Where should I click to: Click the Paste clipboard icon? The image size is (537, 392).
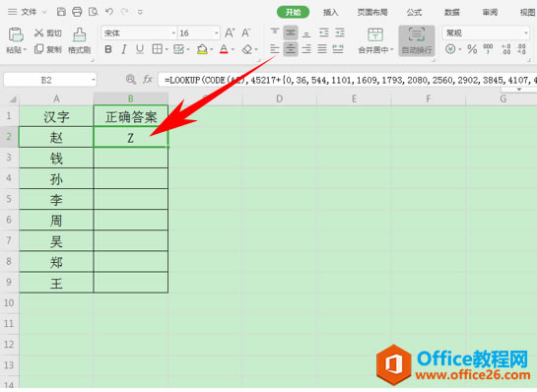pos(16,34)
